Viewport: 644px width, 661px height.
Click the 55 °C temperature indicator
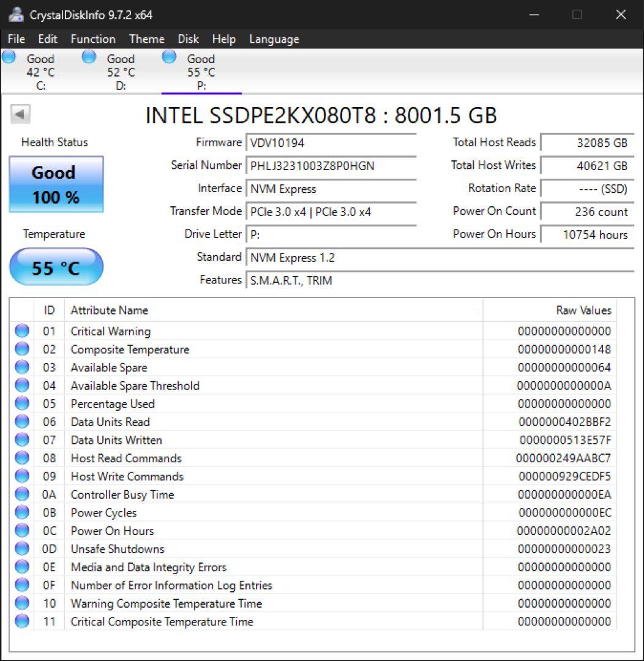[56, 266]
